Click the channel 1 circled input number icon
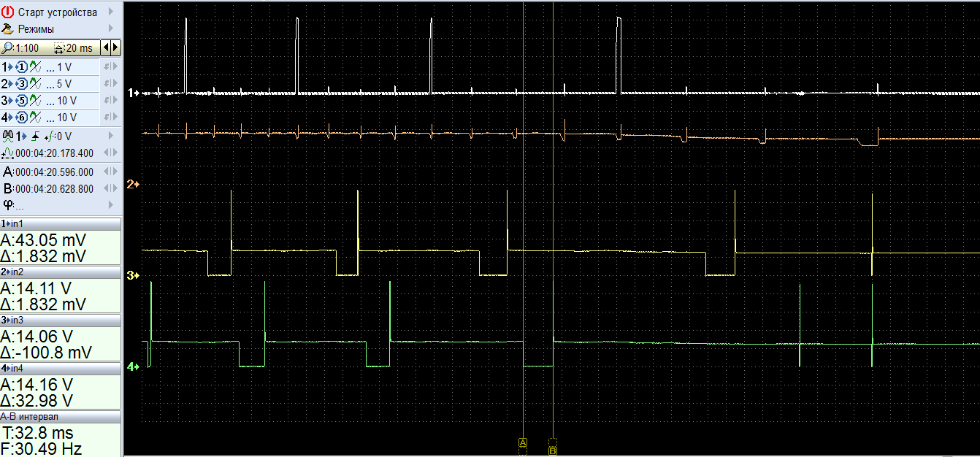Screen dimensions: 980x457 click(x=21, y=67)
